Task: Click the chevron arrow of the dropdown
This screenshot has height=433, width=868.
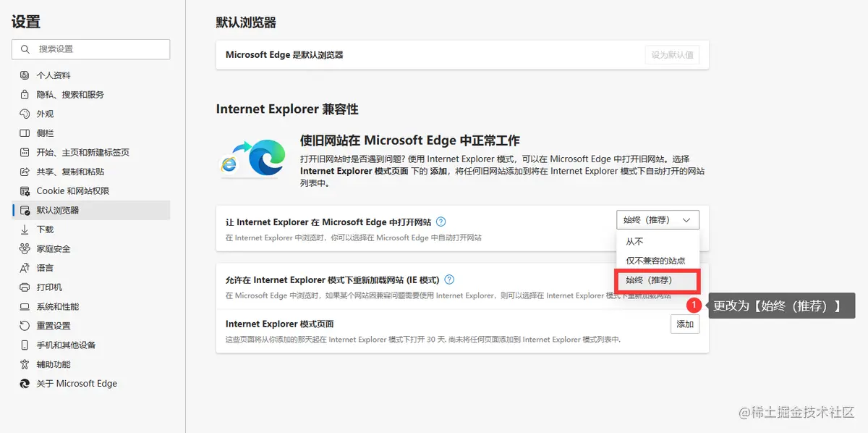Action: 686,220
